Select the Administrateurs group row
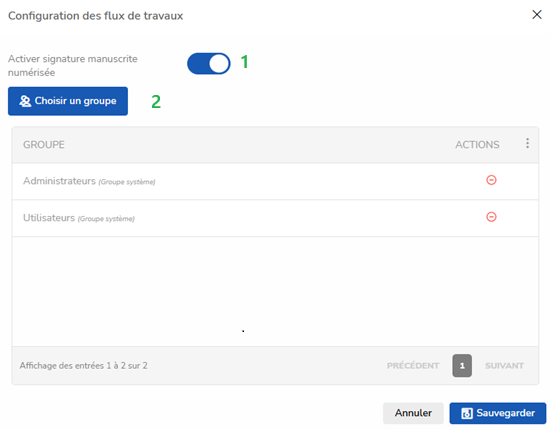This screenshot has width=550, height=430. click(x=275, y=181)
